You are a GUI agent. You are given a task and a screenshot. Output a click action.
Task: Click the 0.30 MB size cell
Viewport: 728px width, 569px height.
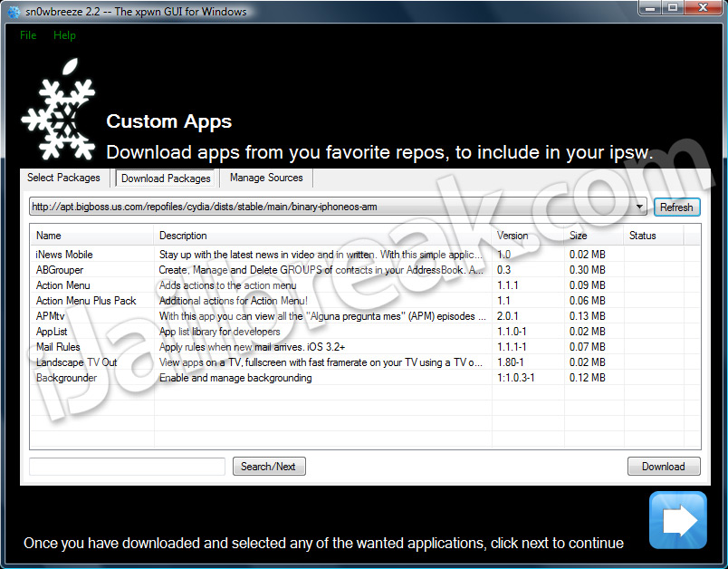588,270
